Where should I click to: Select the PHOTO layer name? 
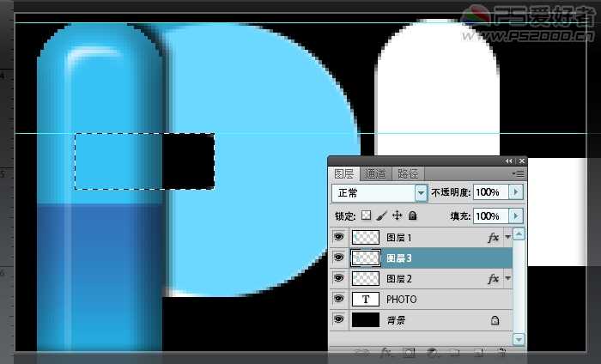(401, 300)
